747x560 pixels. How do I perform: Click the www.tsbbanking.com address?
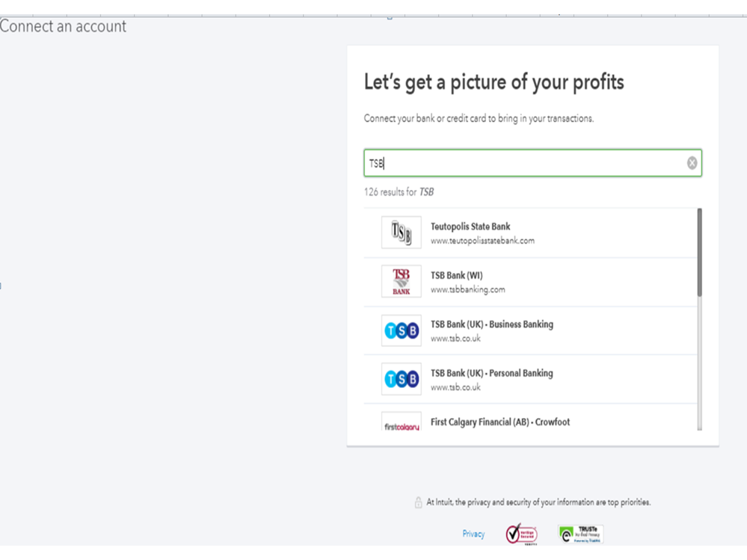point(468,289)
